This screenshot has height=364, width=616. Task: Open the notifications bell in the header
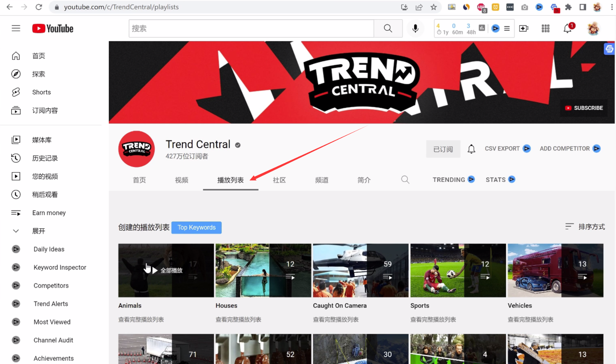(x=568, y=28)
